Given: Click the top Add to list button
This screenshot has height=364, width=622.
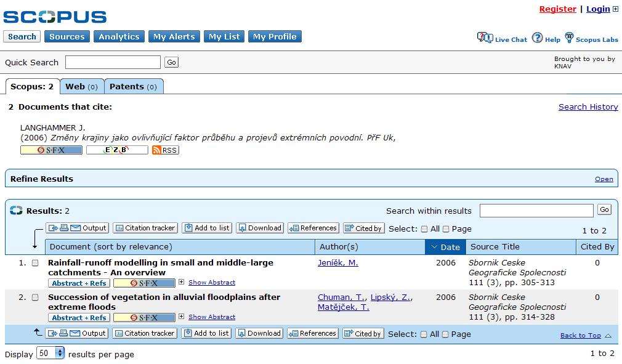Looking at the screenshot, I should (207, 228).
